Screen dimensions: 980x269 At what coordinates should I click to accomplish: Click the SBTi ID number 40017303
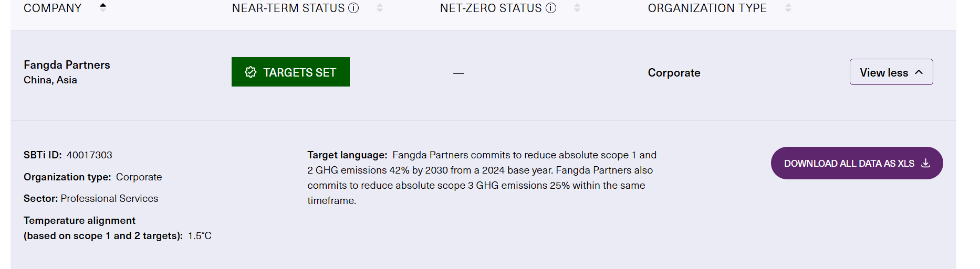click(89, 155)
